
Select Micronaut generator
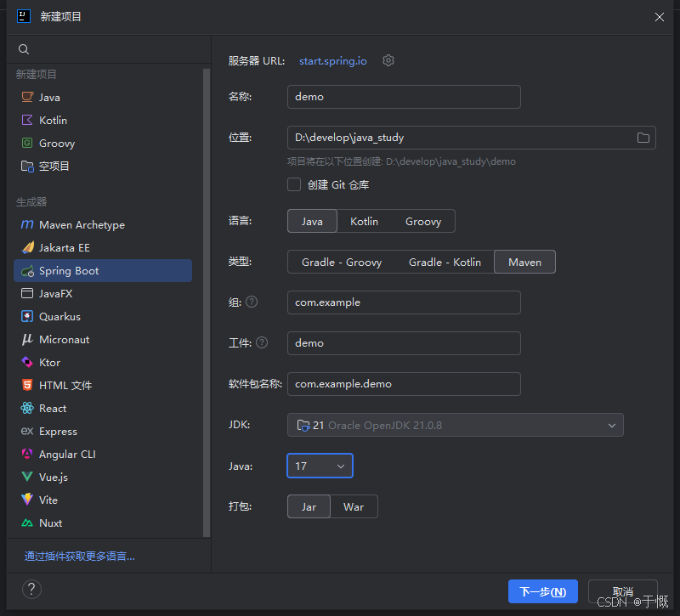coord(103,339)
